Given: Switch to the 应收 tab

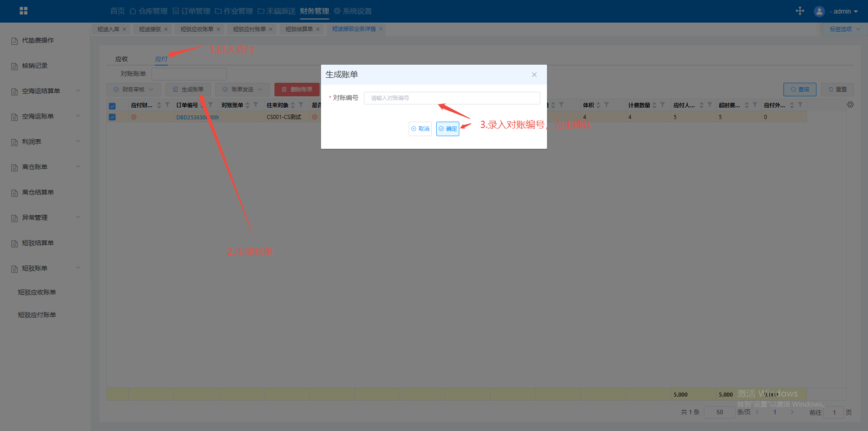Looking at the screenshot, I should [122, 59].
